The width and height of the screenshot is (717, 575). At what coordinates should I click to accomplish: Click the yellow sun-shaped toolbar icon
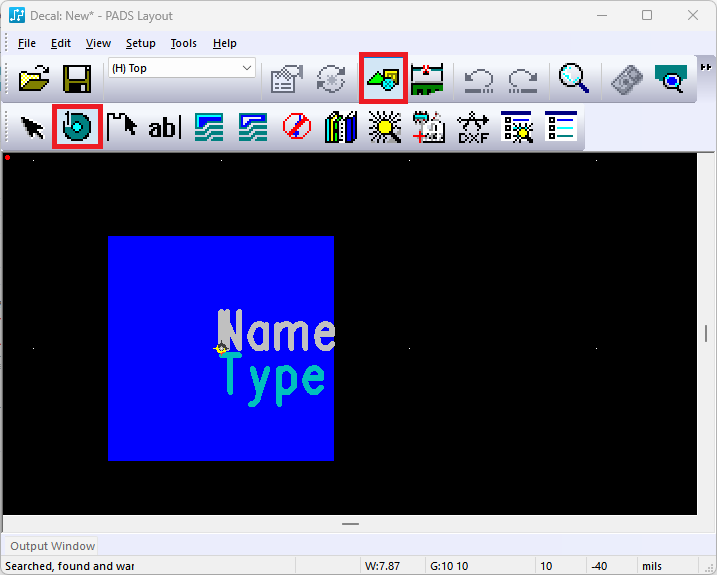384,128
